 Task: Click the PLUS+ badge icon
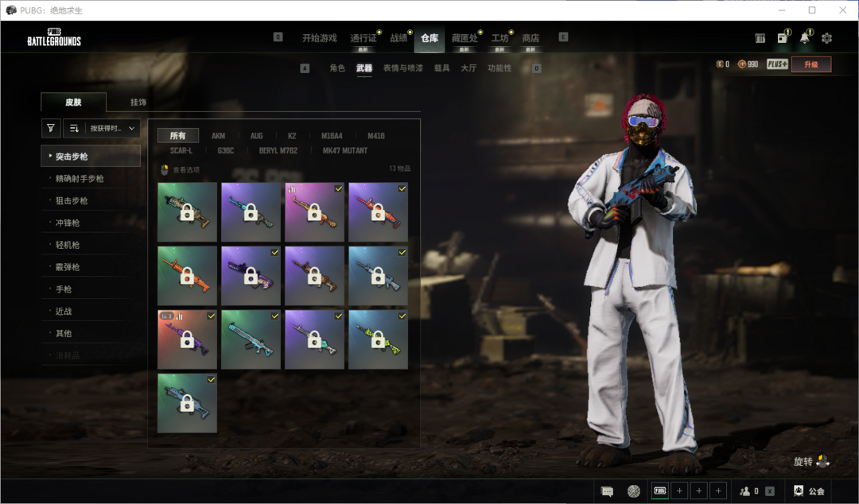point(777,64)
